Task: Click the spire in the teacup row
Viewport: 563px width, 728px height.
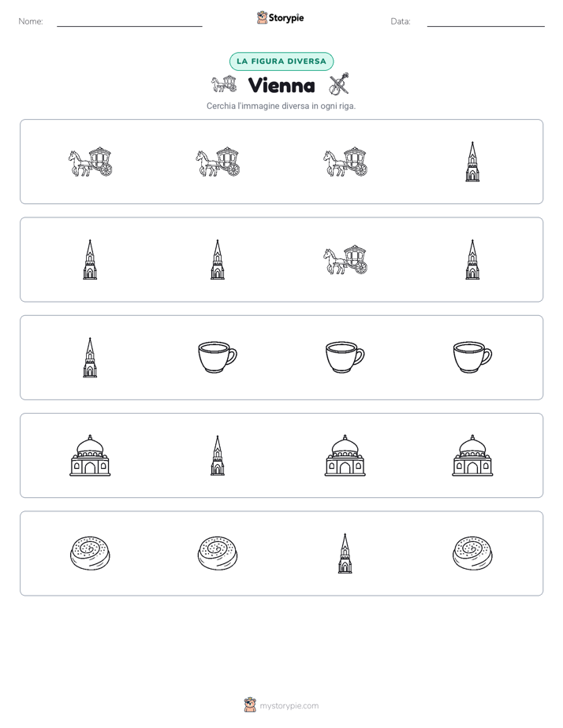Action: [x=90, y=358]
